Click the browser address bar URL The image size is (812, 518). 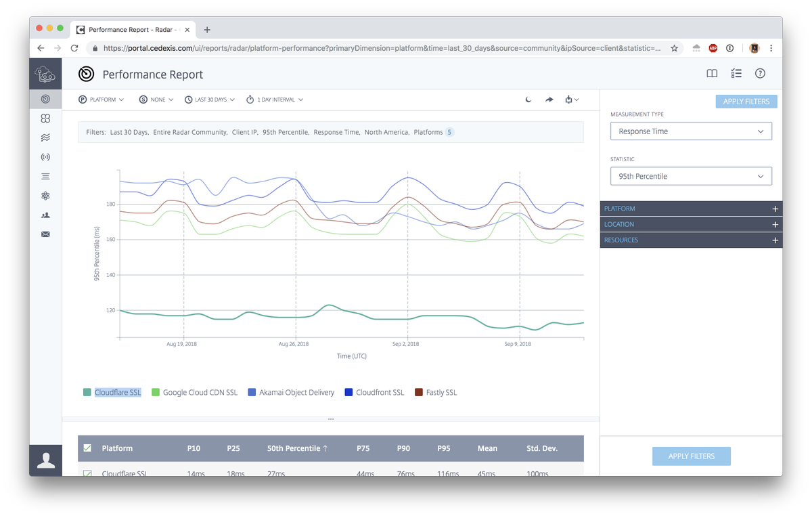tap(382, 48)
